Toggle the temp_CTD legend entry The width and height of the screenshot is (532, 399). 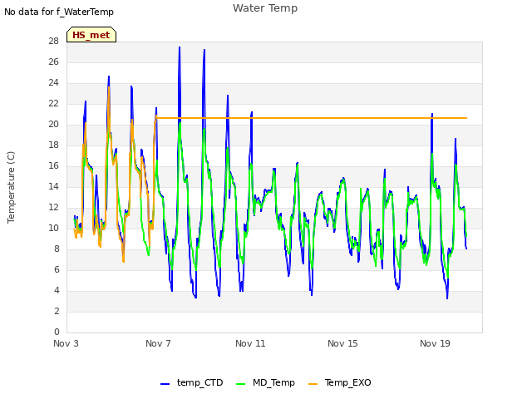[x=192, y=382]
